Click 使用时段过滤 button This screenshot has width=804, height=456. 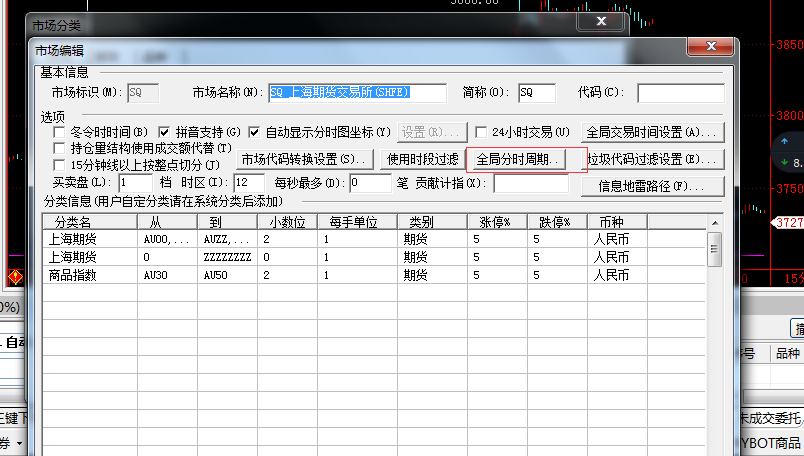(423, 160)
